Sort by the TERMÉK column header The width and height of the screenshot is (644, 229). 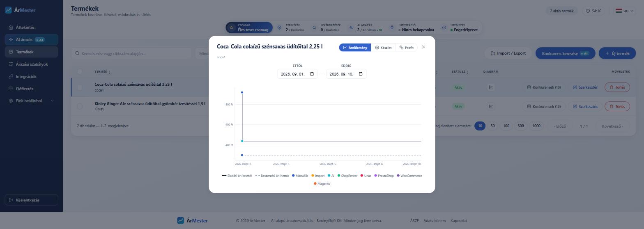(102, 72)
